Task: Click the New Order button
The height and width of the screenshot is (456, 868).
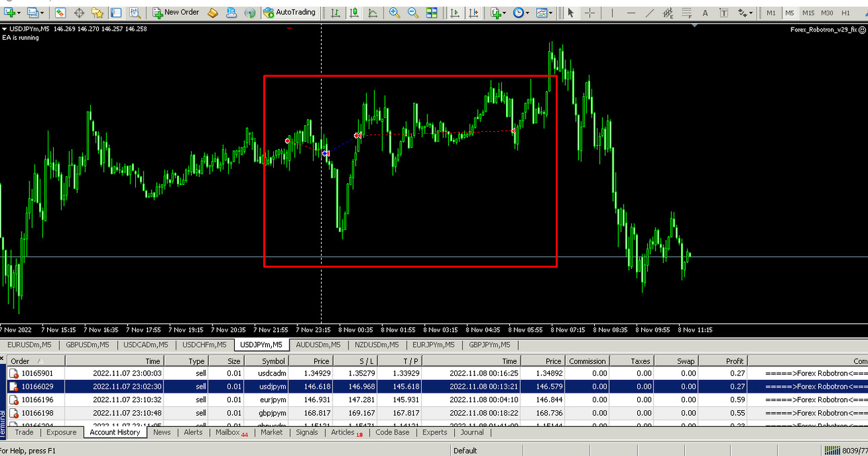Action: click(x=176, y=13)
